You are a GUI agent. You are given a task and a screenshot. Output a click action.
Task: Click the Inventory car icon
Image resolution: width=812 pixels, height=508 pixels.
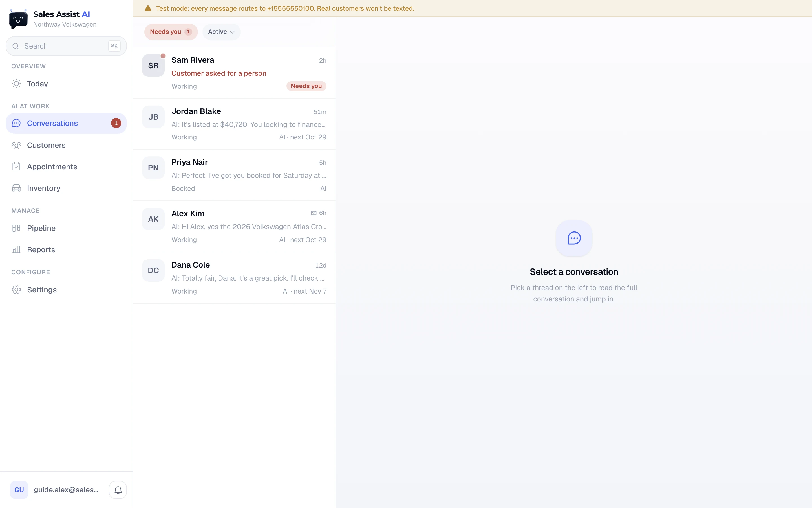click(16, 188)
